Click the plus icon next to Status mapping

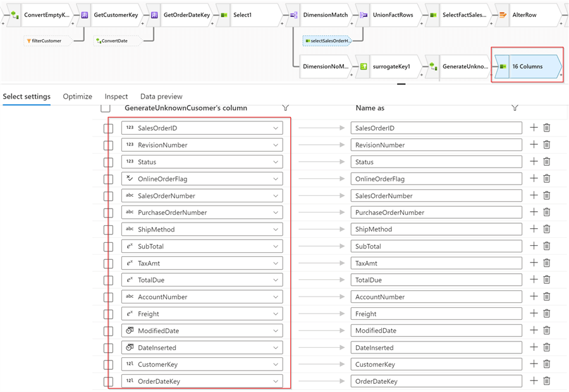[x=534, y=161]
